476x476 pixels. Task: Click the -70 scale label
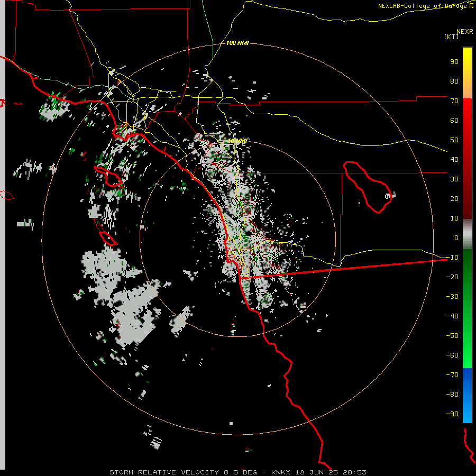pos(452,375)
